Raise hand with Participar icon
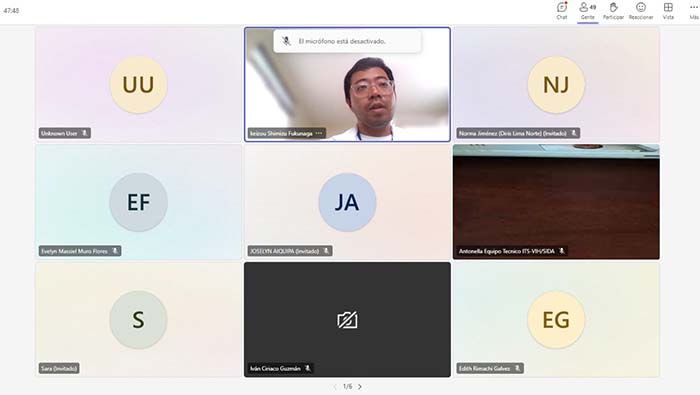700x395 pixels. (x=613, y=11)
